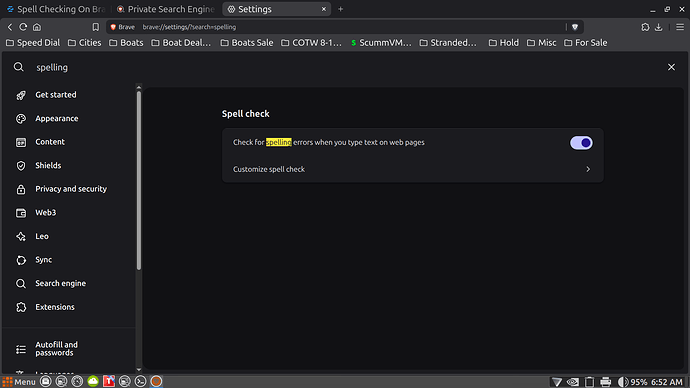Reload the page with the refresh icon
The width and height of the screenshot is (690, 388).
[23, 27]
